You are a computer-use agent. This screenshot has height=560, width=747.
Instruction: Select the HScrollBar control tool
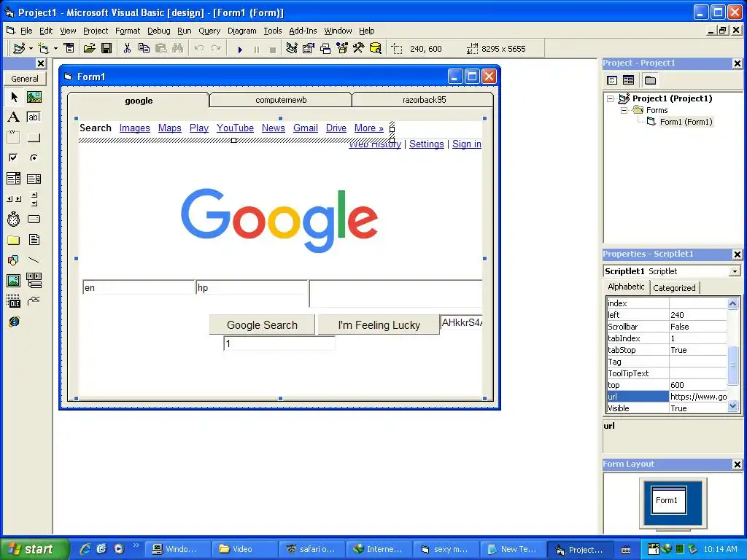pos(14,198)
